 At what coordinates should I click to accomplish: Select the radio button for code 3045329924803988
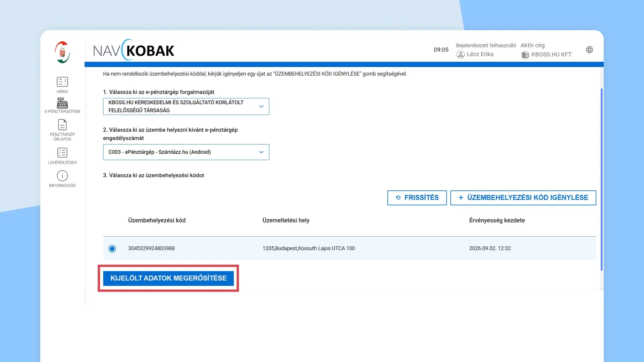tap(112, 249)
